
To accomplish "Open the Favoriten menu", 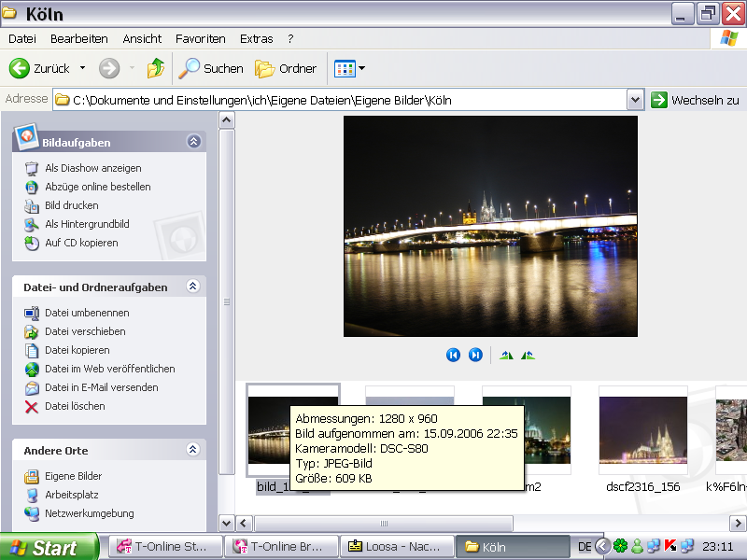I will [200, 39].
